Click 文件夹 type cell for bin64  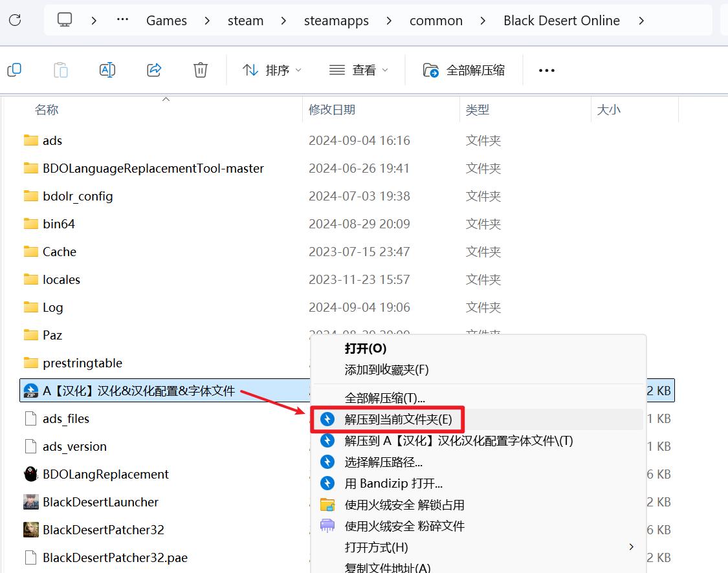(483, 224)
